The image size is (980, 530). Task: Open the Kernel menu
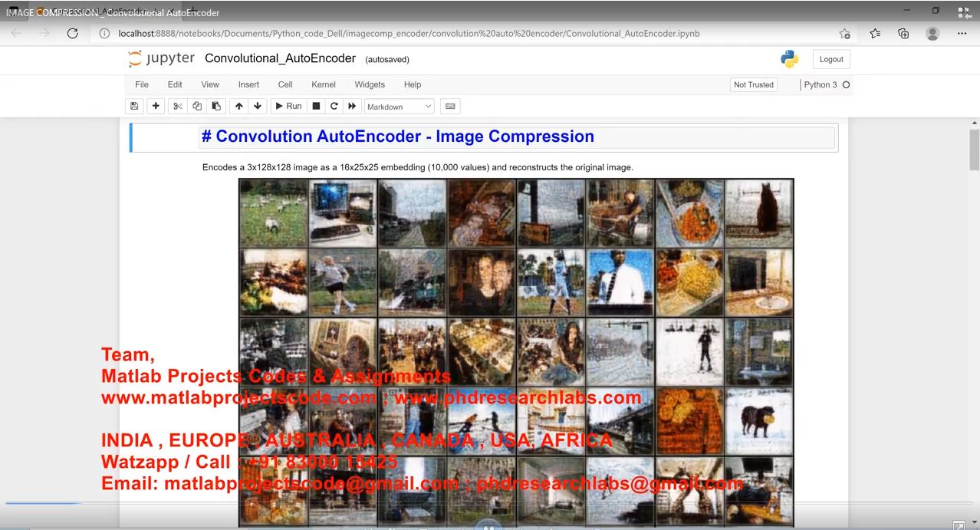324,84
